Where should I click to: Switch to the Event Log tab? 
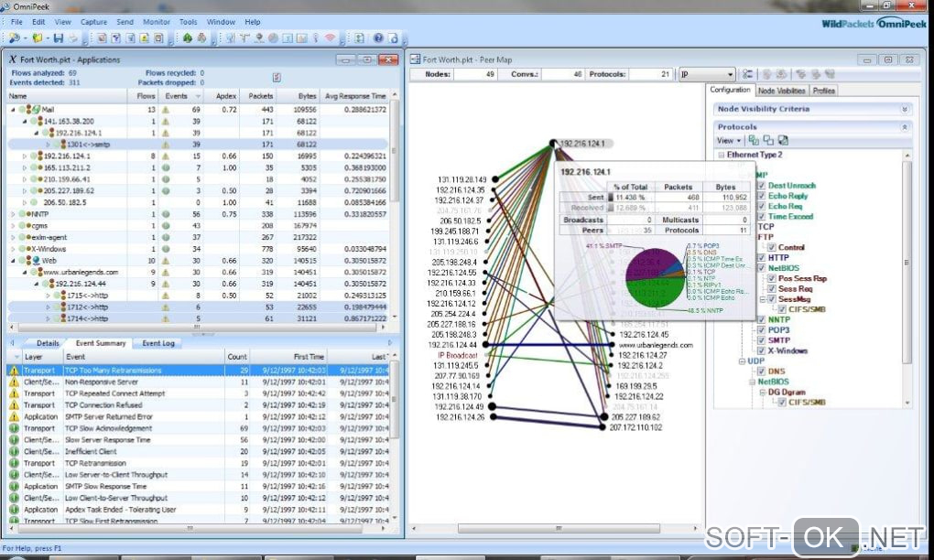(x=157, y=343)
